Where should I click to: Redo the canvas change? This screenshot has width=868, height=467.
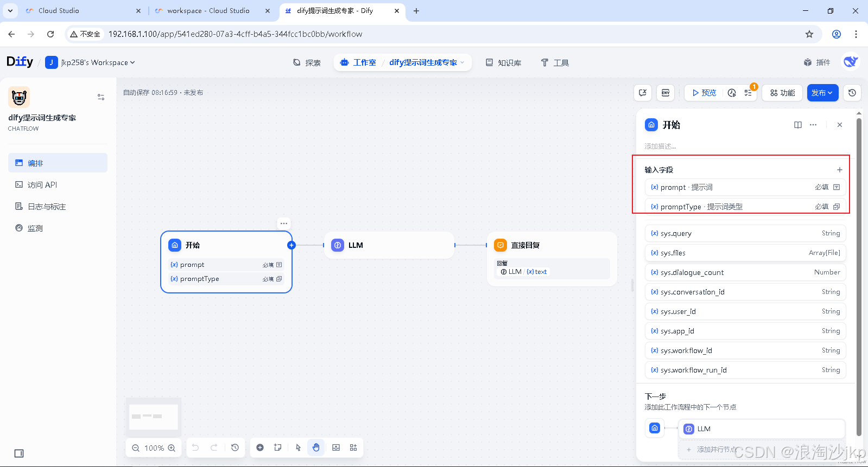(214, 447)
